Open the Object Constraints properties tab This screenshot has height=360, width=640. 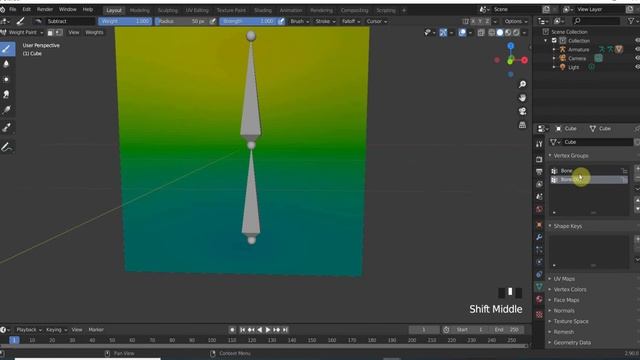[539, 274]
